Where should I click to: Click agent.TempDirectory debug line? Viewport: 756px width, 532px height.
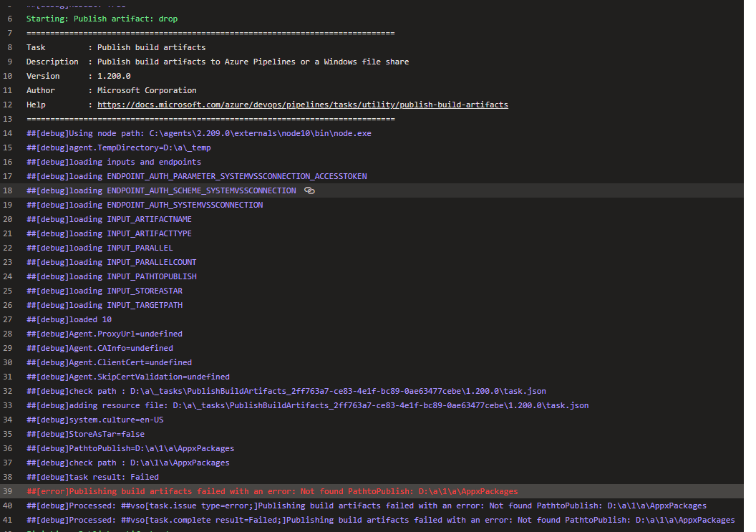coord(119,147)
